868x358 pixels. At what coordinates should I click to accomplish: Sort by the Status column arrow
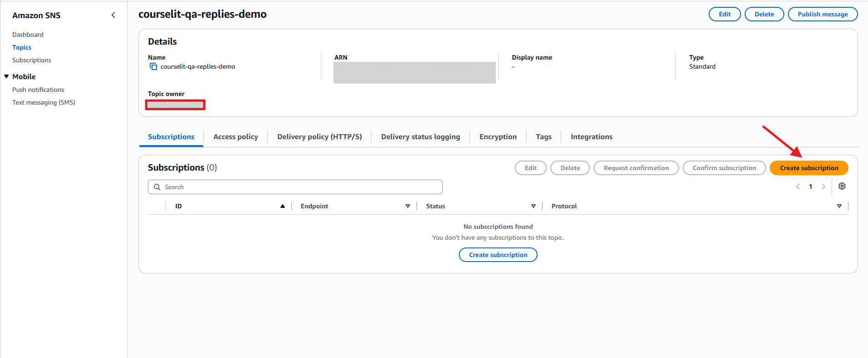click(533, 206)
